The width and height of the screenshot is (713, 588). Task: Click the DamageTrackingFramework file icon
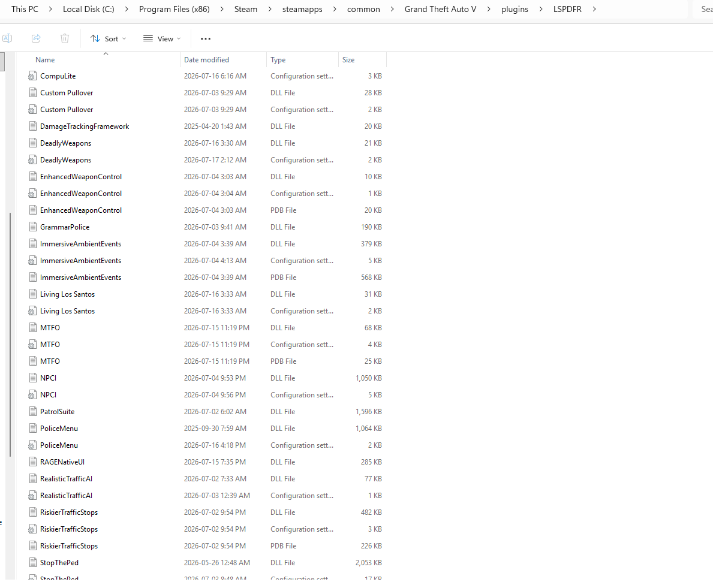pos(32,126)
